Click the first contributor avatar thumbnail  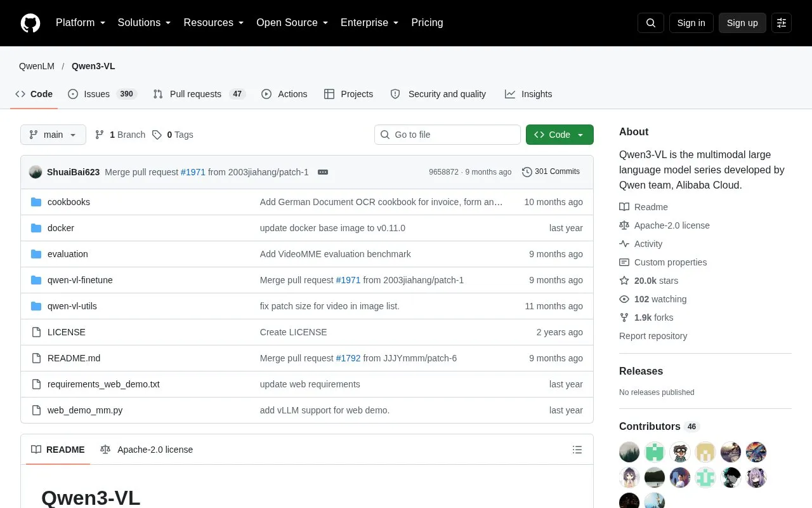[x=629, y=452]
